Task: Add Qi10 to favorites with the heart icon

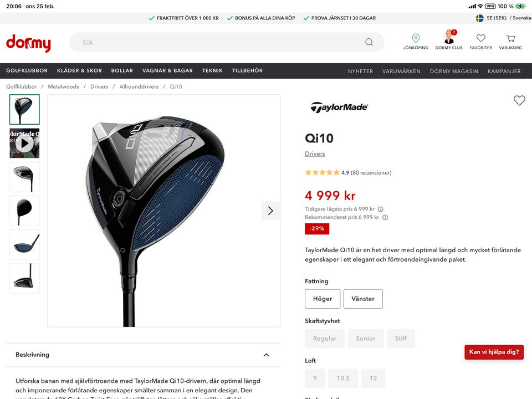Action: click(x=519, y=100)
